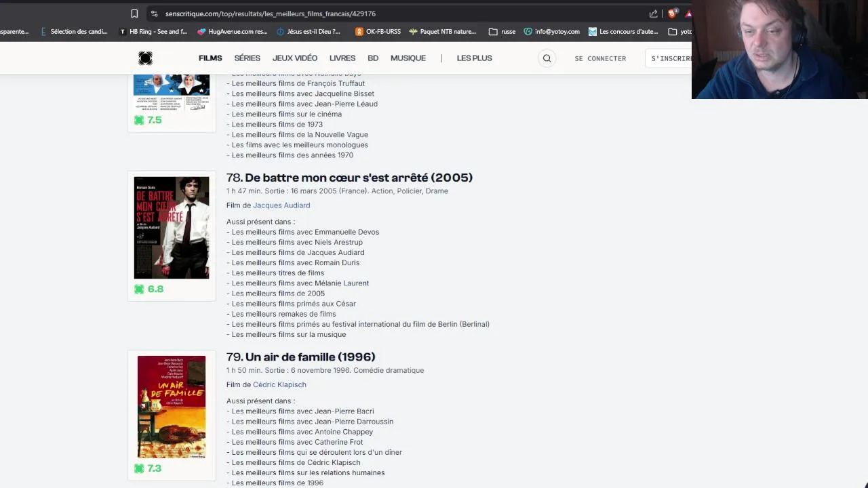Click the address bar URL
This screenshot has width=868, height=488.
click(x=271, y=14)
